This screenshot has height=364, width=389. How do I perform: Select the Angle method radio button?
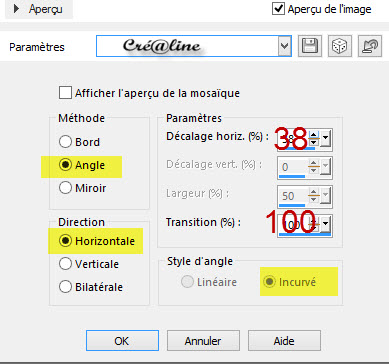65,165
